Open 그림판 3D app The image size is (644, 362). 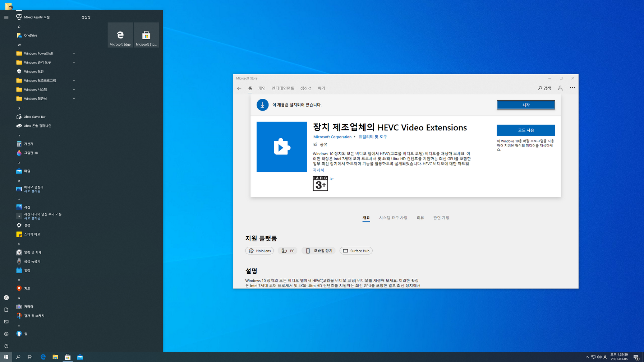pyautogui.click(x=46, y=153)
